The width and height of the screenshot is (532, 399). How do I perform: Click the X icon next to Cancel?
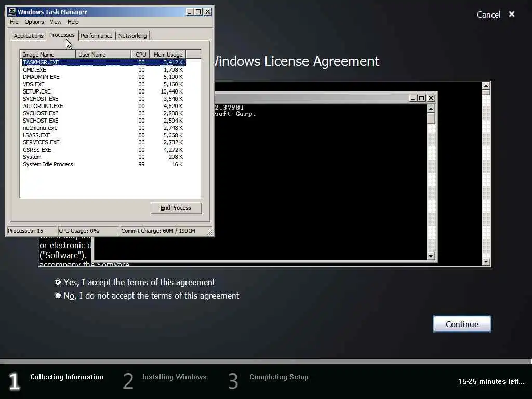pyautogui.click(x=512, y=14)
